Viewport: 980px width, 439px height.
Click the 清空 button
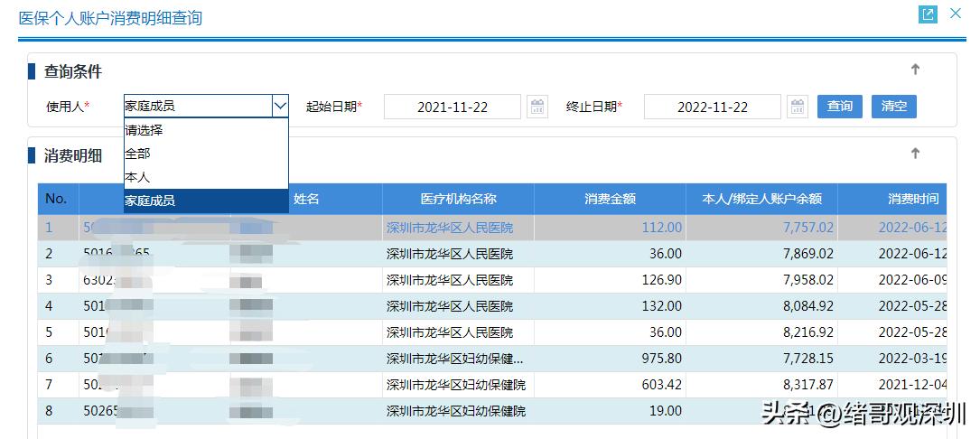[x=894, y=107]
